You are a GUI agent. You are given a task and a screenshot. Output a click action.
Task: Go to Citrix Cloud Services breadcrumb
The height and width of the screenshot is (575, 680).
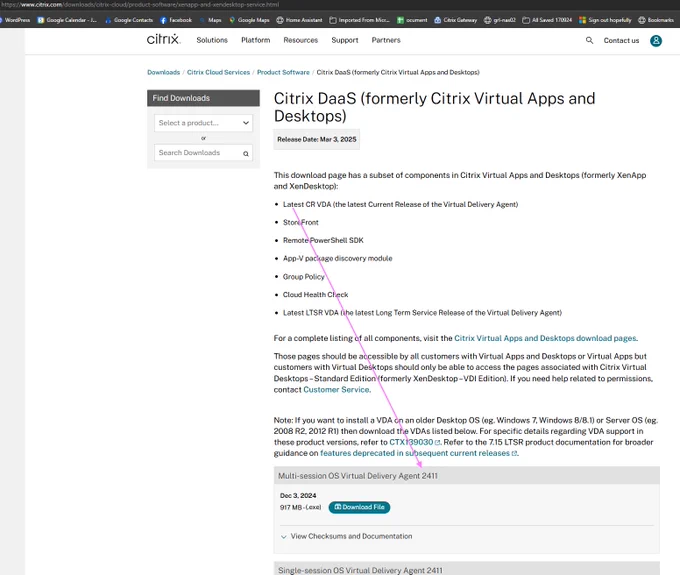tap(218, 72)
